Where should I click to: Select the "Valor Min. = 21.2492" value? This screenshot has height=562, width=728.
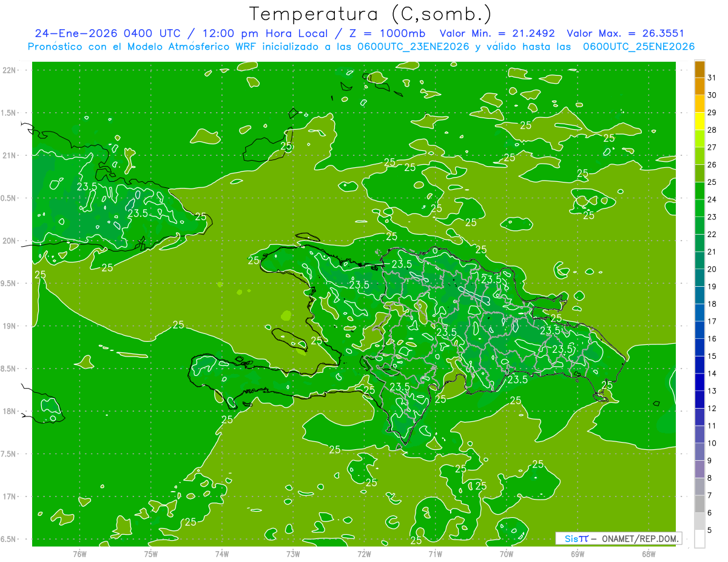coord(498,33)
